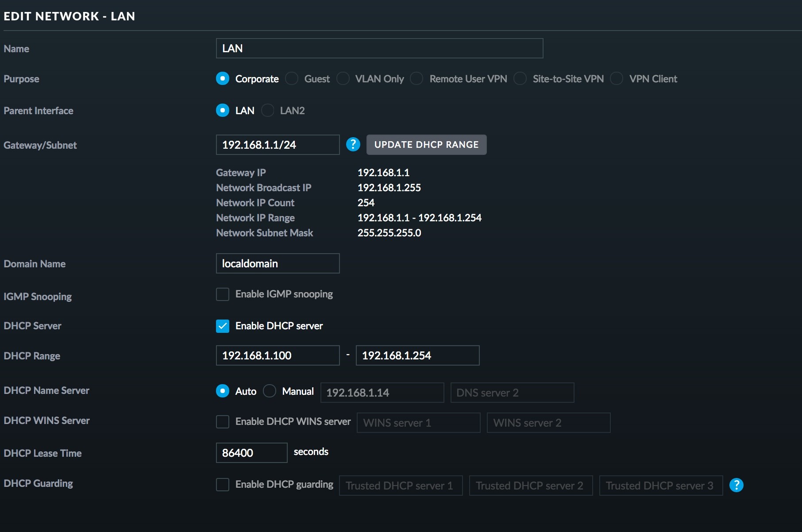Click the DHCP Lease Time field
This screenshot has width=802, height=532.
[x=251, y=453]
